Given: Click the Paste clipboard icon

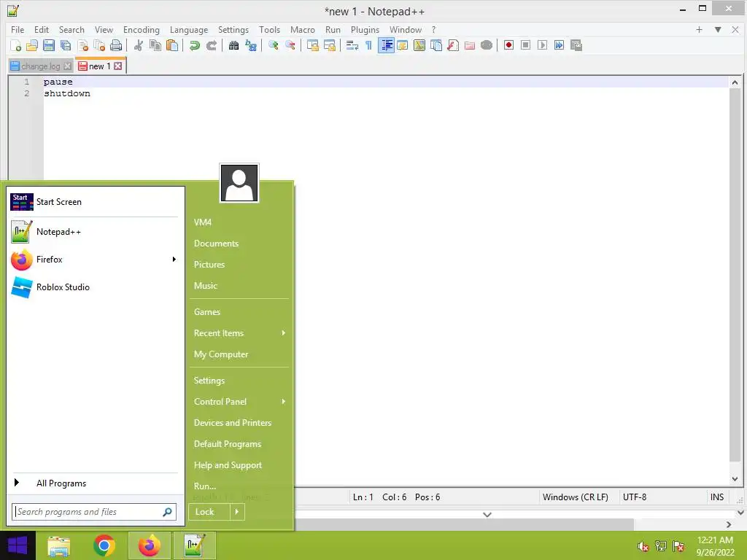Looking at the screenshot, I should [x=172, y=45].
